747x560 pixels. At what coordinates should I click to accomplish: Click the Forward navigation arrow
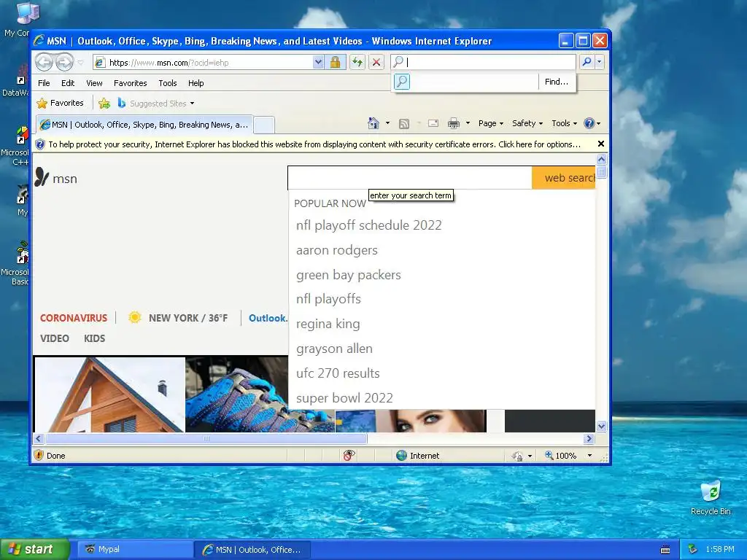click(x=64, y=62)
